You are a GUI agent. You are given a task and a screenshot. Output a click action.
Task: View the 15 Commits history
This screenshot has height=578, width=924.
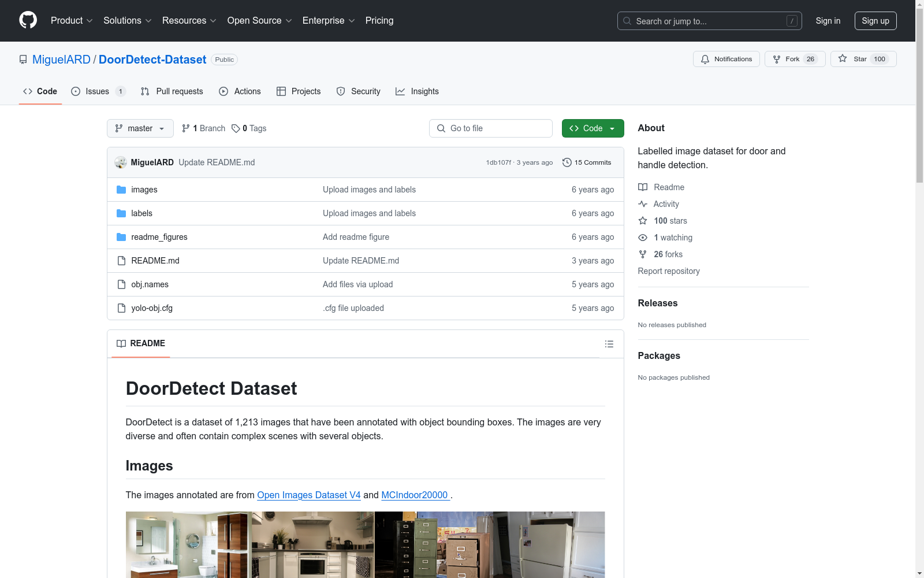pos(587,162)
